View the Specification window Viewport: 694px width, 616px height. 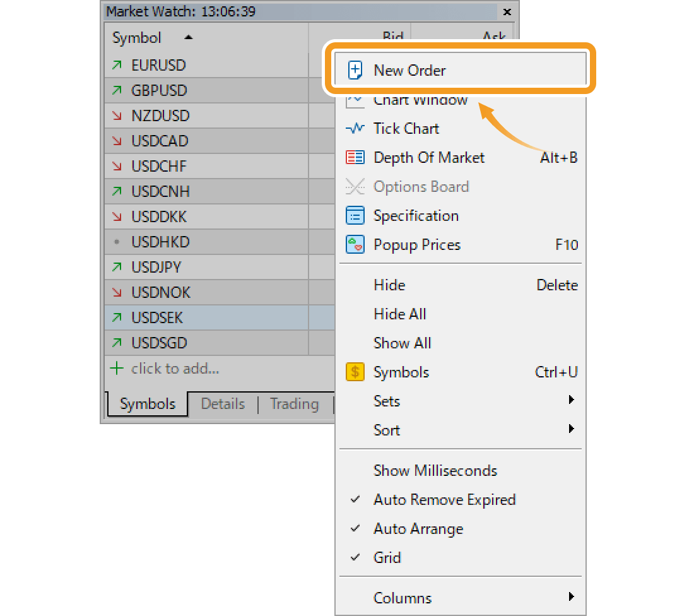(x=416, y=215)
